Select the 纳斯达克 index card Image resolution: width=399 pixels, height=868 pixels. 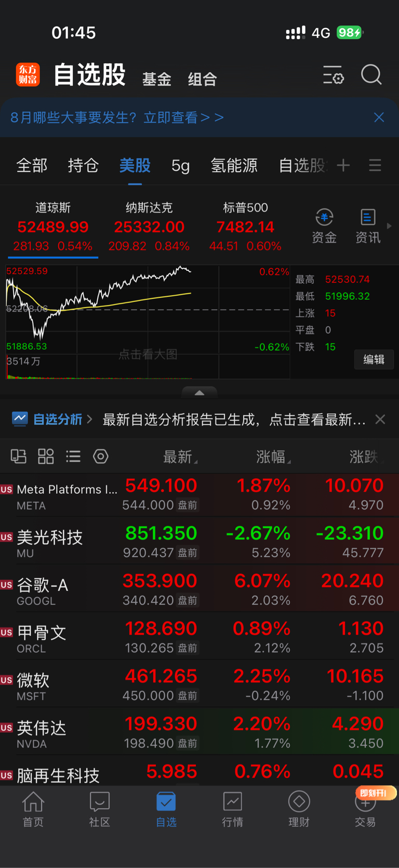click(x=149, y=227)
